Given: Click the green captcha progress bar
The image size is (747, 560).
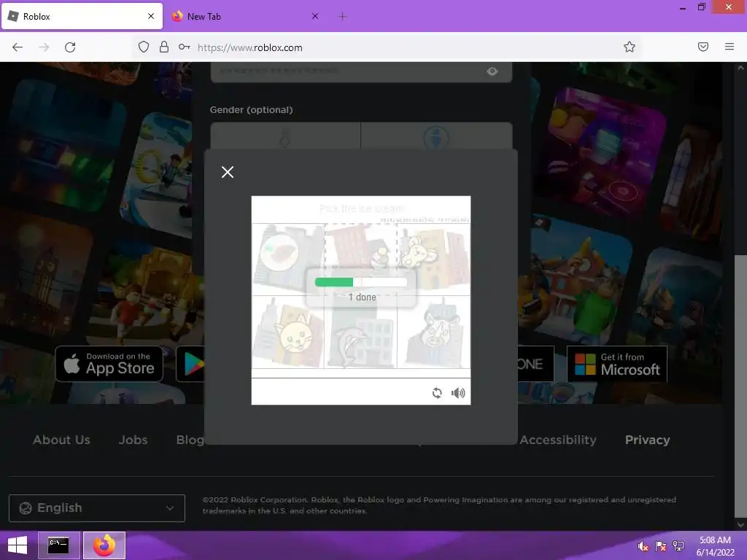Looking at the screenshot, I should coord(361,282).
